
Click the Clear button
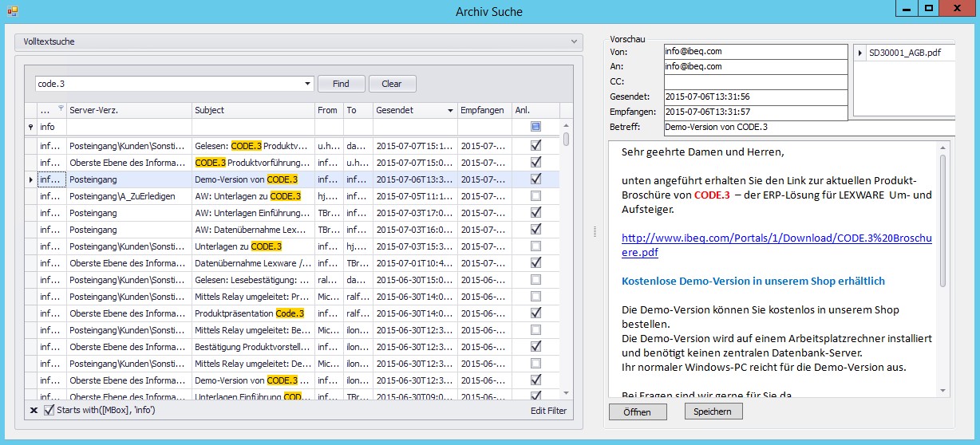392,84
